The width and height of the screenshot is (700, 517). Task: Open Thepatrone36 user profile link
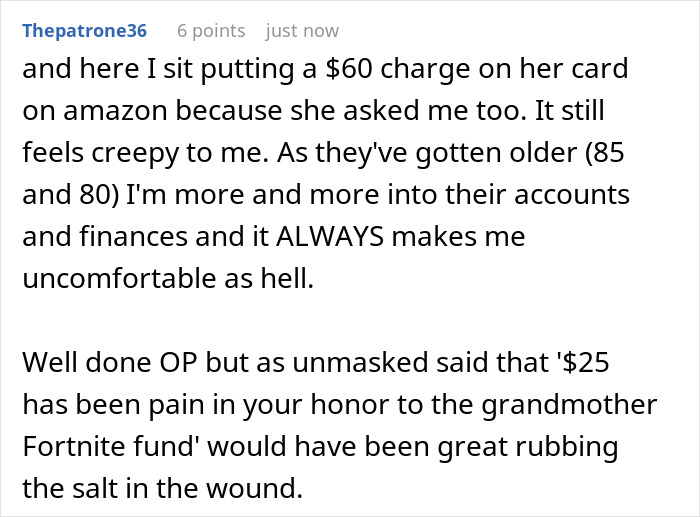click(x=84, y=31)
